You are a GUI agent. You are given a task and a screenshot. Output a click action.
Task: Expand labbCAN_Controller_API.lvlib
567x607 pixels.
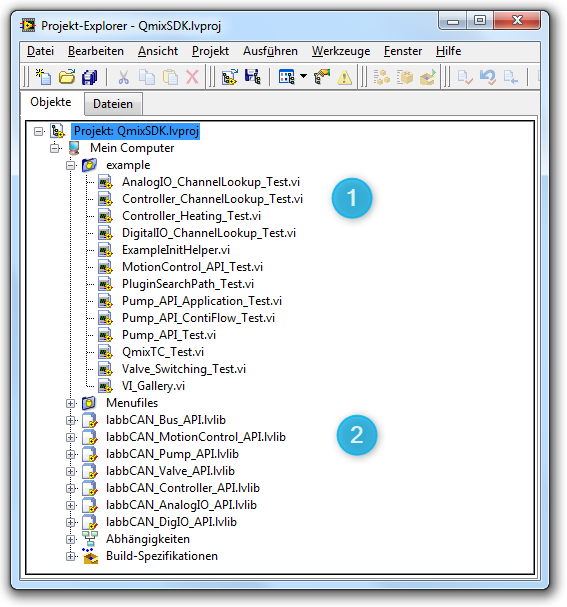70,489
